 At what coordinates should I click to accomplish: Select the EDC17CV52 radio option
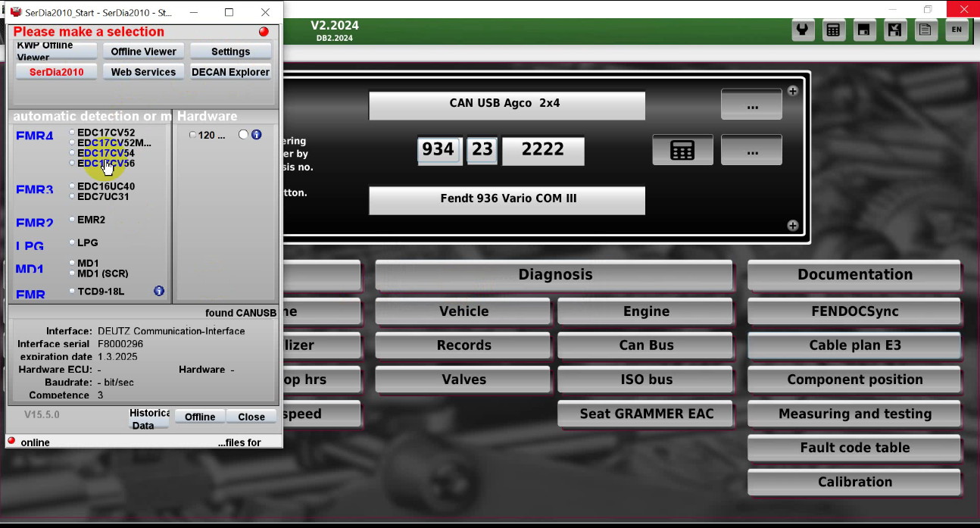tap(72, 133)
